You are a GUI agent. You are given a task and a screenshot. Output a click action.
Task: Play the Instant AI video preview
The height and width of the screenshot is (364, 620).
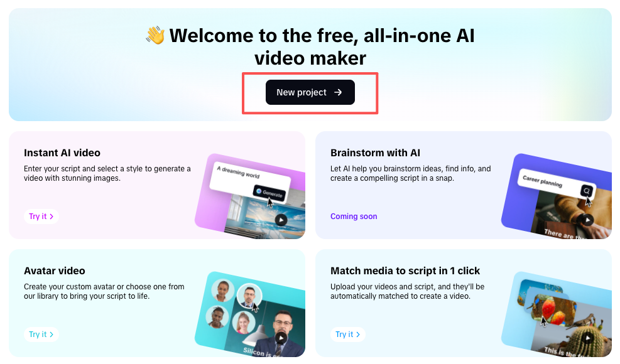click(x=281, y=220)
